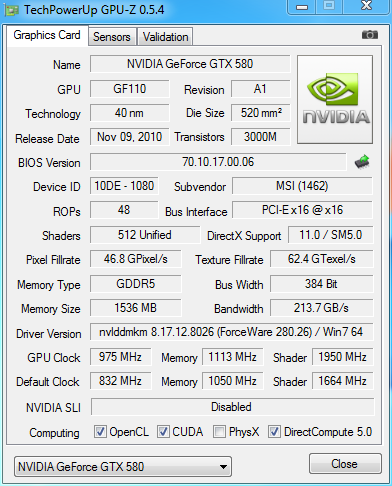Select NVIDIA GeForce GTX 580 combo box

coord(123,467)
